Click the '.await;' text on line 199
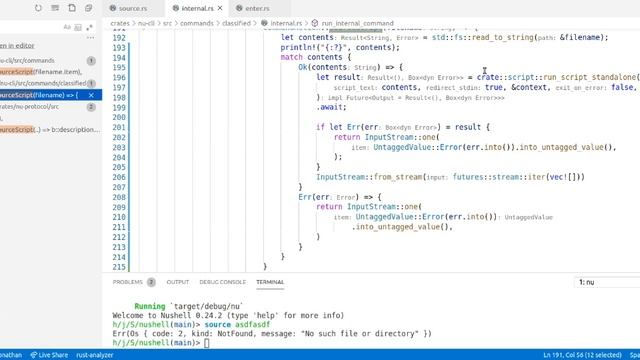 point(331,107)
